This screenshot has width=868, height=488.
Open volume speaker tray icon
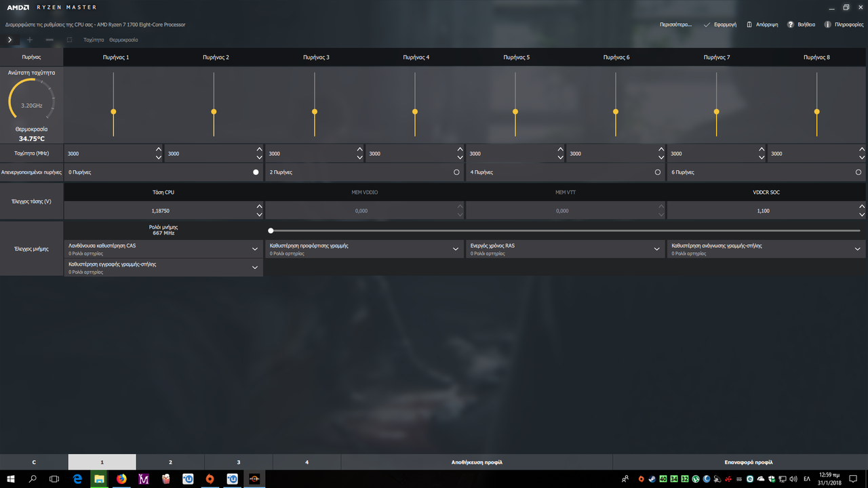coord(793,479)
